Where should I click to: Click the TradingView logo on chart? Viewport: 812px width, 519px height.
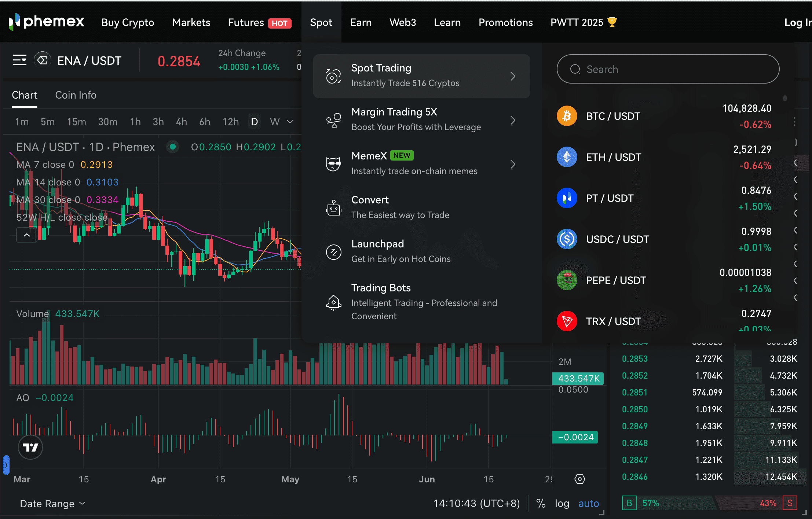pyautogui.click(x=30, y=447)
